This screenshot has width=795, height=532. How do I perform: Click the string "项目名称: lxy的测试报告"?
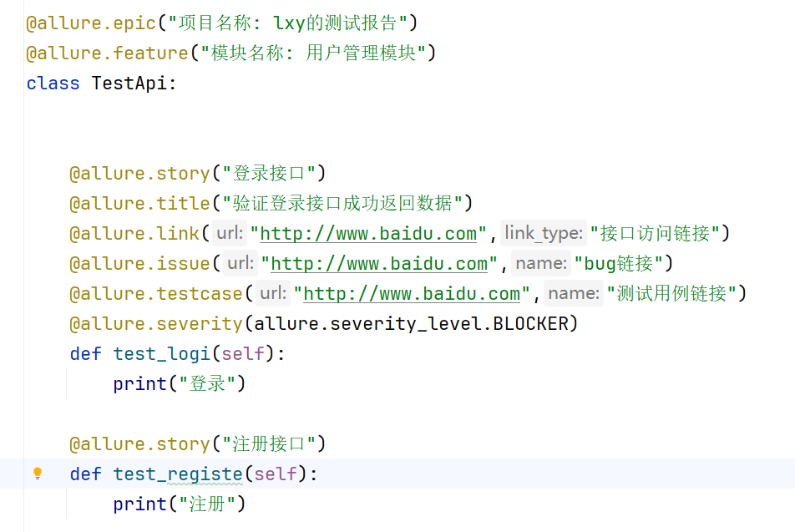pos(287,23)
